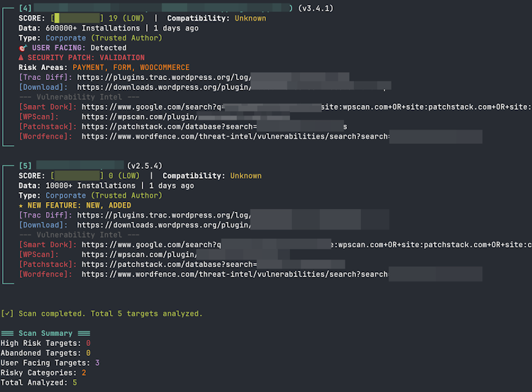The width and height of the screenshot is (532, 392).
Task: Click 'Corporate' type label in entry [4]
Action: pyautogui.click(x=66, y=38)
